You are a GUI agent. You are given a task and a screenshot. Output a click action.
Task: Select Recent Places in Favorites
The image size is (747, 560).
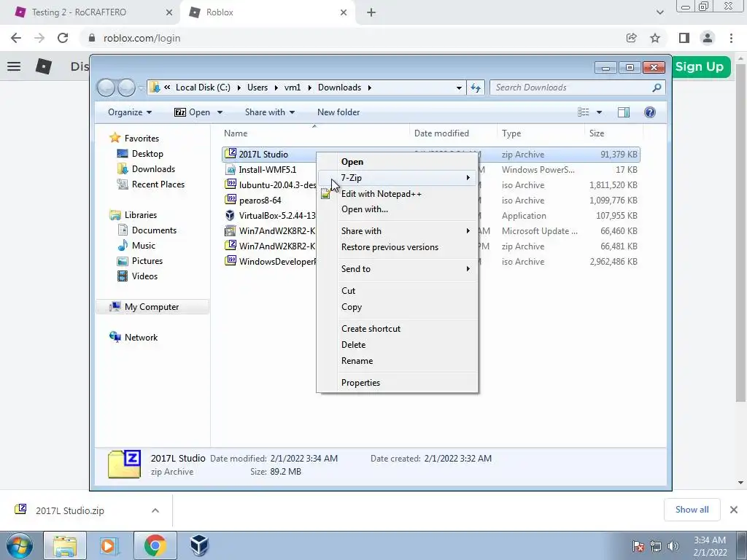pyautogui.click(x=158, y=184)
